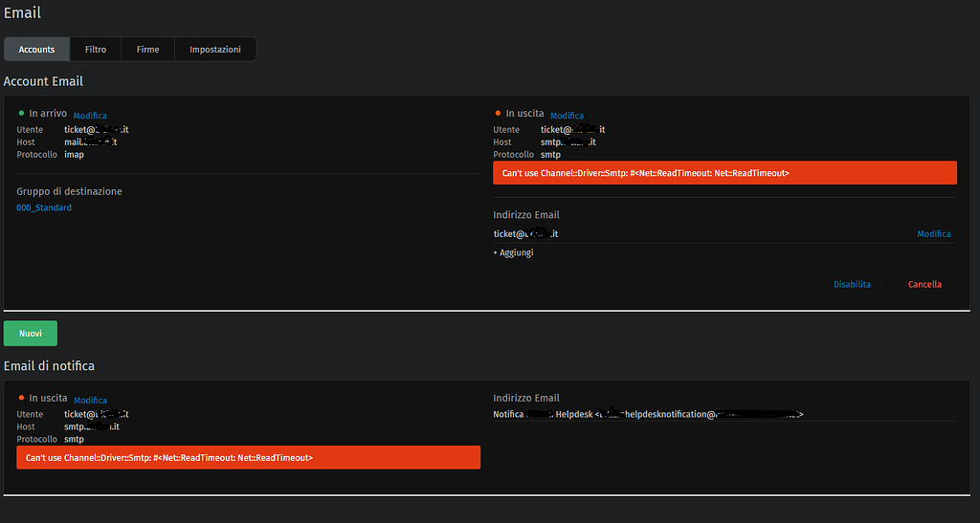The width and height of the screenshot is (980, 523).
Task: Click Modifica in the Email di notifica section
Action: tap(90, 401)
